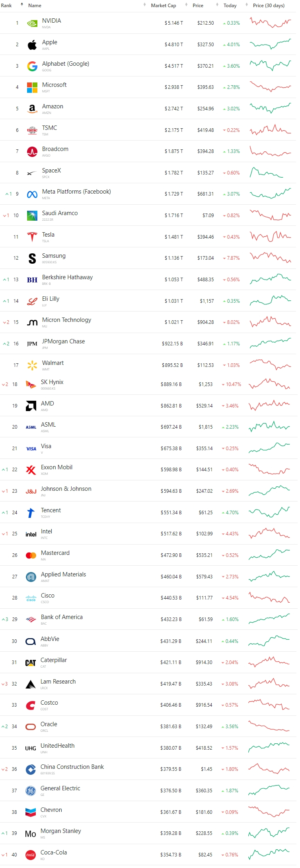Viewport: 300px width, 868px height.
Task: Click the Microsoft logo icon
Action: pos(32,87)
